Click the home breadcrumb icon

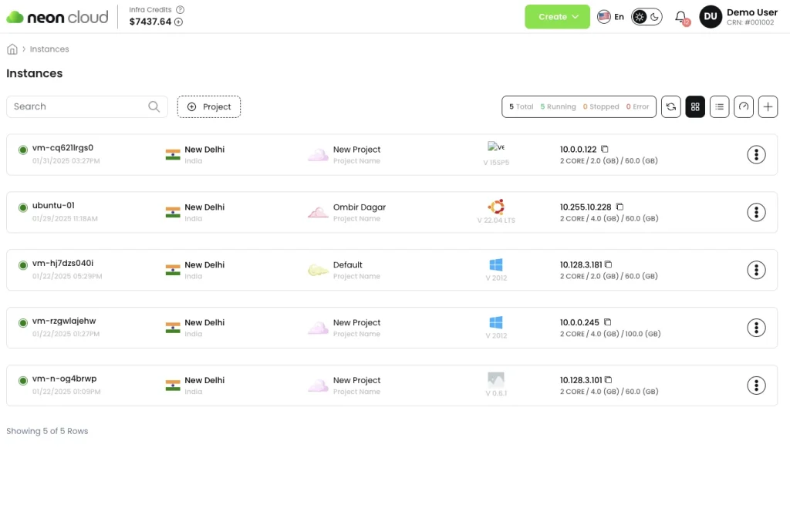12,49
